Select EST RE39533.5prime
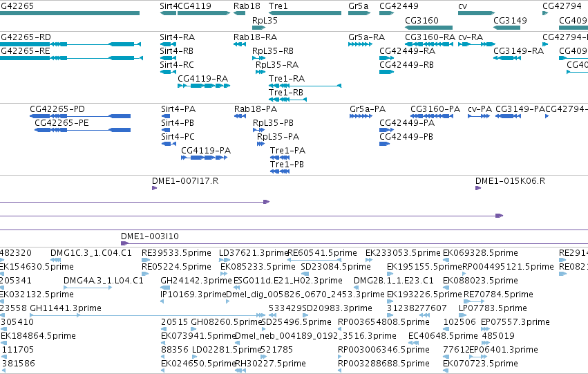 [x=146, y=260]
